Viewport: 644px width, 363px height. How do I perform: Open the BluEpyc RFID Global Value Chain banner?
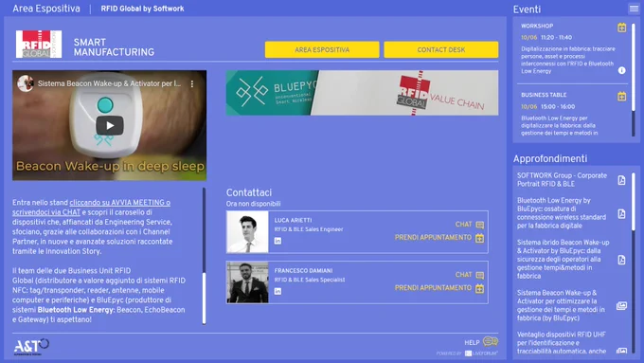(x=362, y=93)
